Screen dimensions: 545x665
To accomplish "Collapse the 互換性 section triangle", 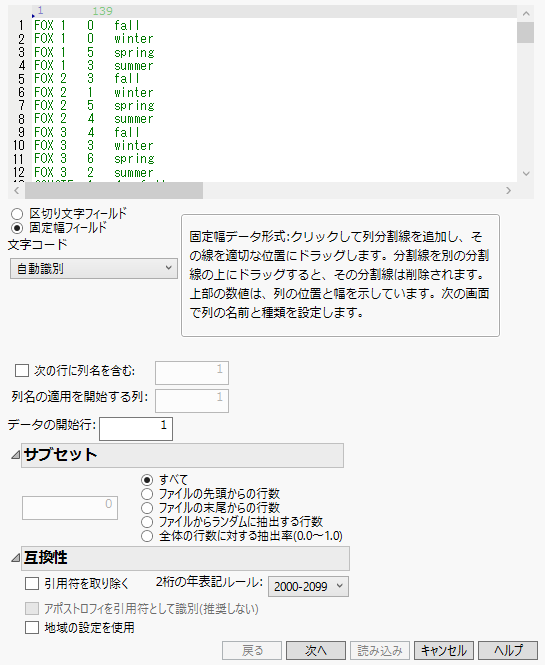I will click(15, 558).
